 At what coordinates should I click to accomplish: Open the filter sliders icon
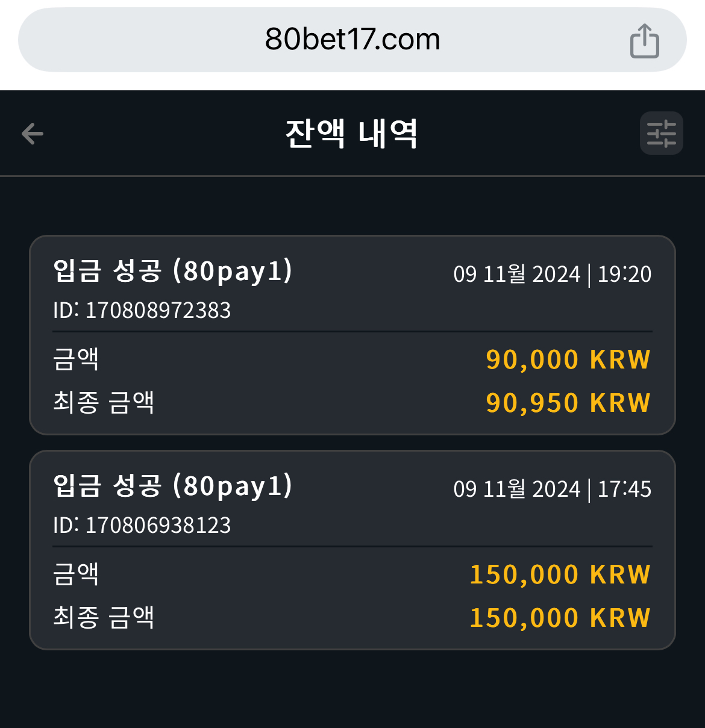pos(661,133)
